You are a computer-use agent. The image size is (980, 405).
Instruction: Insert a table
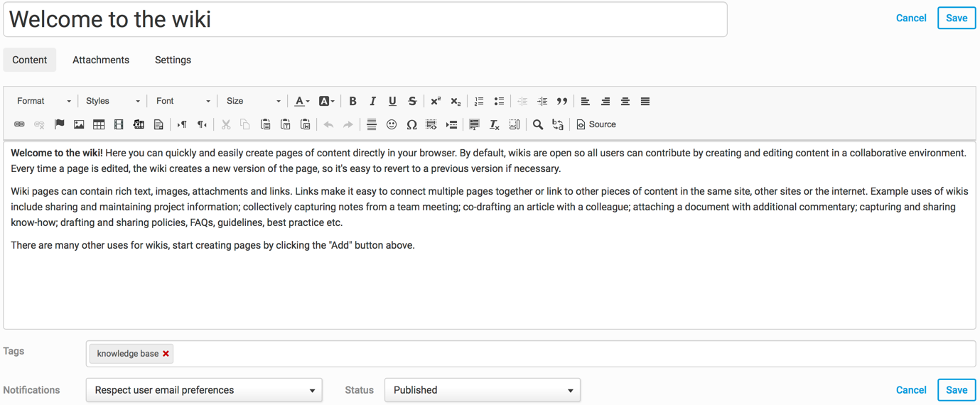(99, 124)
